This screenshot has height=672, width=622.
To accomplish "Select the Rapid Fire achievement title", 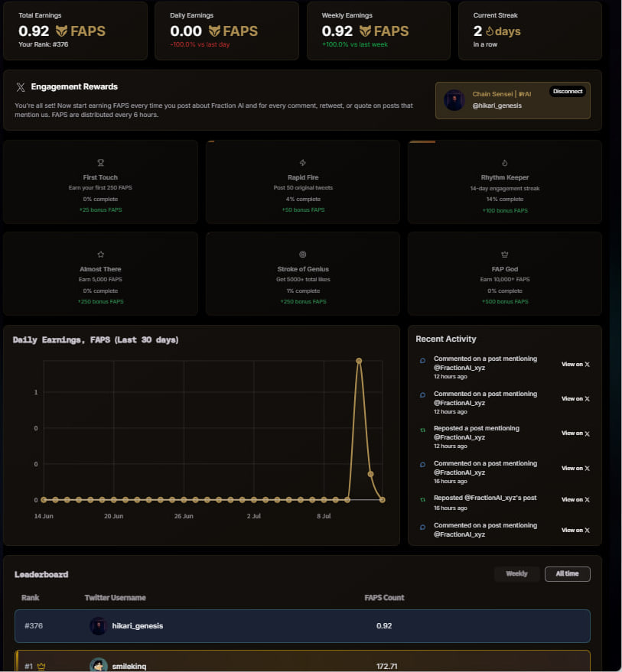I will tap(303, 177).
